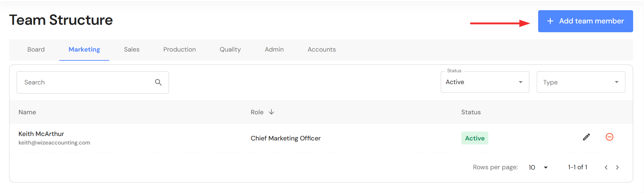Expand rows per page selector
The image size is (644, 193).
[x=538, y=167]
